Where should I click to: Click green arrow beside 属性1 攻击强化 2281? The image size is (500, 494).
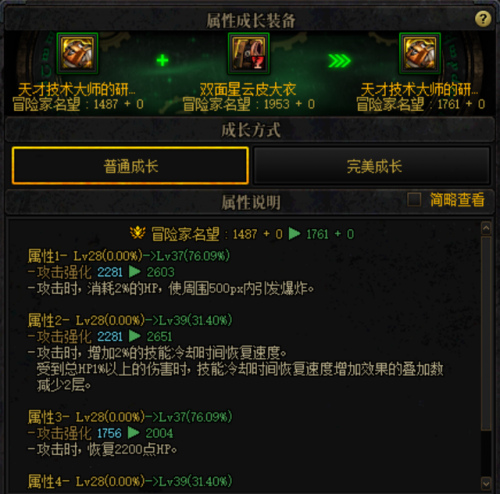click(x=135, y=272)
